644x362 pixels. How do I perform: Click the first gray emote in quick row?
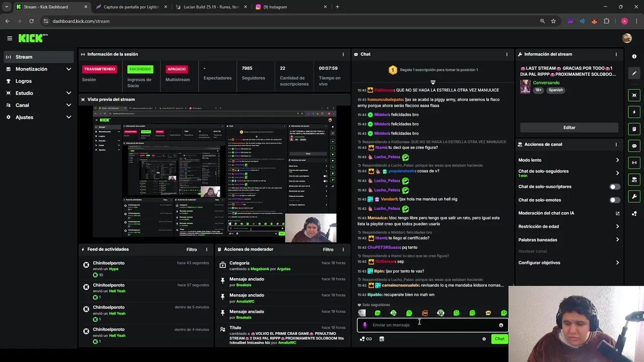click(x=362, y=313)
